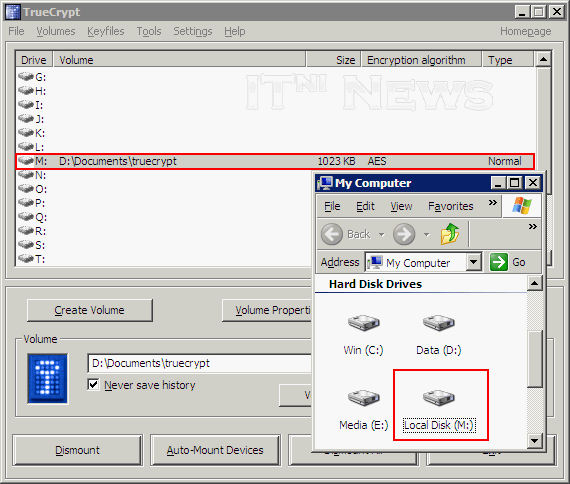
Task: Select drive K: in the drive list
Action: (32, 133)
